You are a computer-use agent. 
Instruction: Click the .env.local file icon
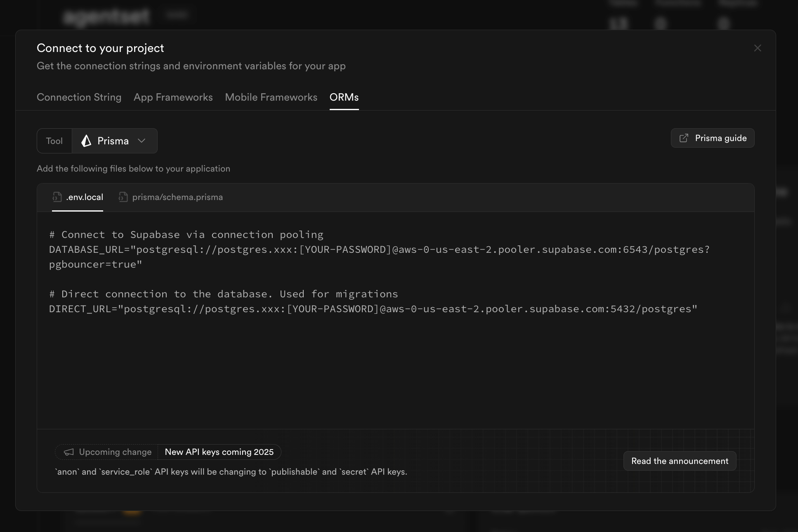point(57,197)
